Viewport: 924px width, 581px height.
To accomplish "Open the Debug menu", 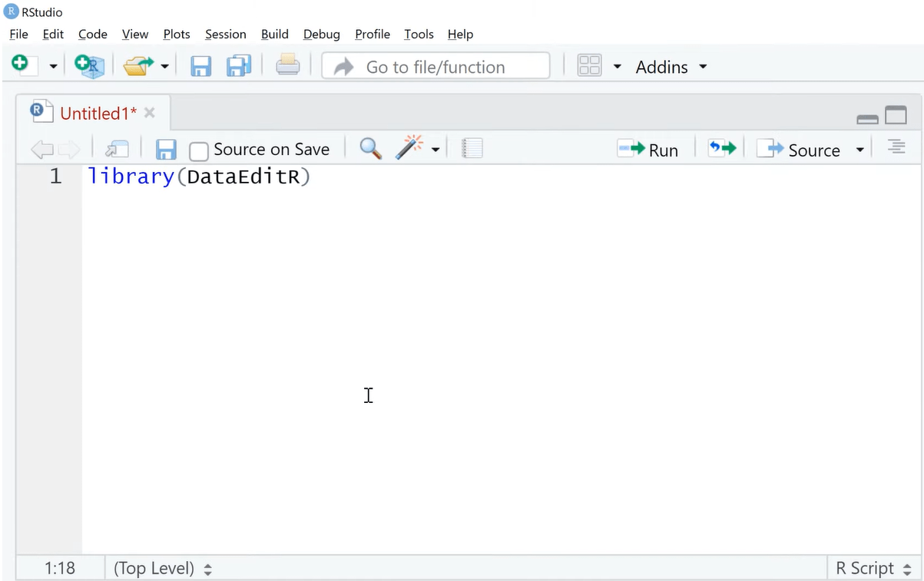I will 322,34.
